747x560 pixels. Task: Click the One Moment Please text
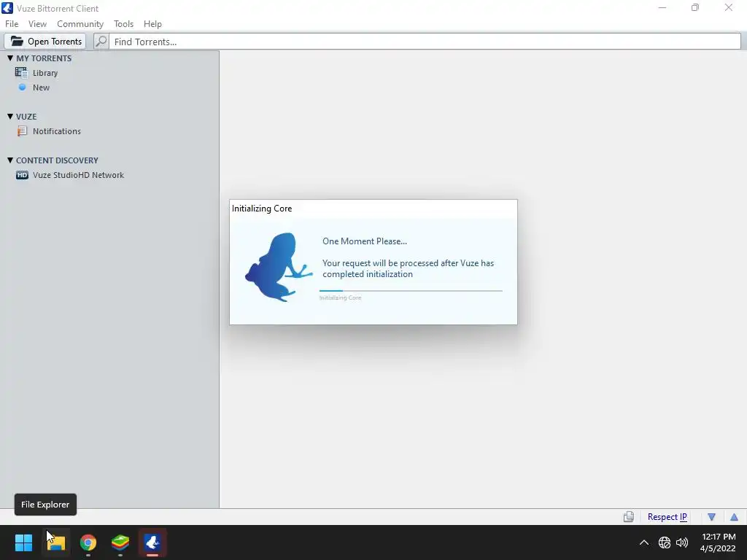[365, 241]
